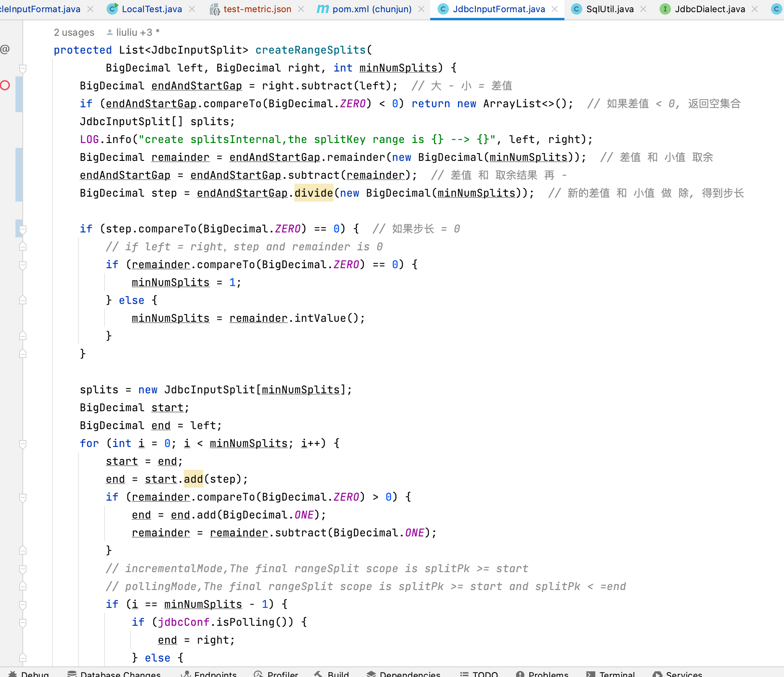Screen dimensions: 784x677
Task: Click the liuliu +3 author hint
Action: pyautogui.click(x=134, y=33)
